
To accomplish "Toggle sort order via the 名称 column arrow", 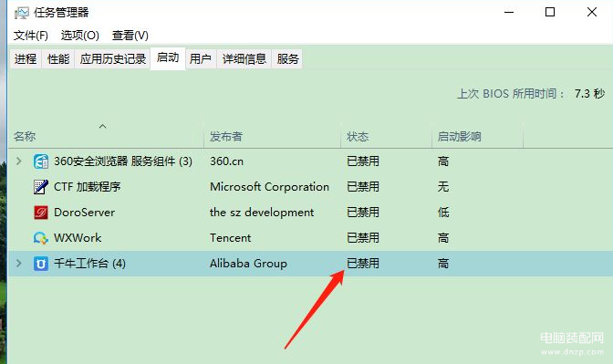I will (102, 126).
